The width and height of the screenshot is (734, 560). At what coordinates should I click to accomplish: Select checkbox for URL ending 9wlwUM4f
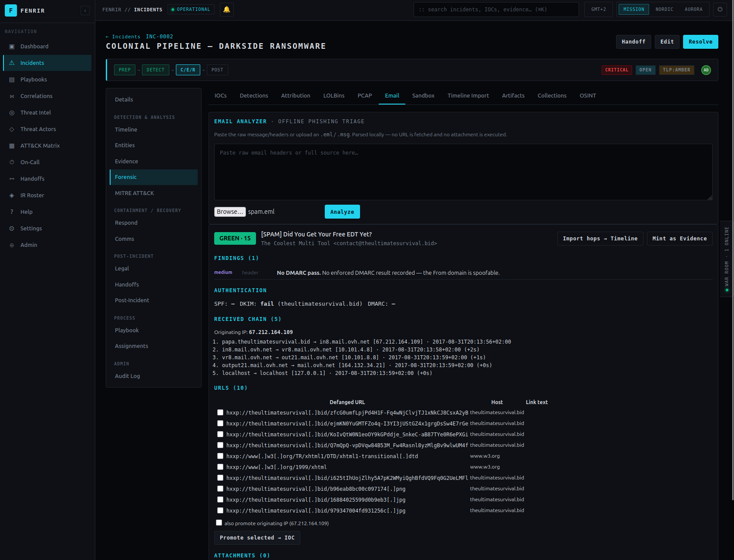click(x=220, y=445)
